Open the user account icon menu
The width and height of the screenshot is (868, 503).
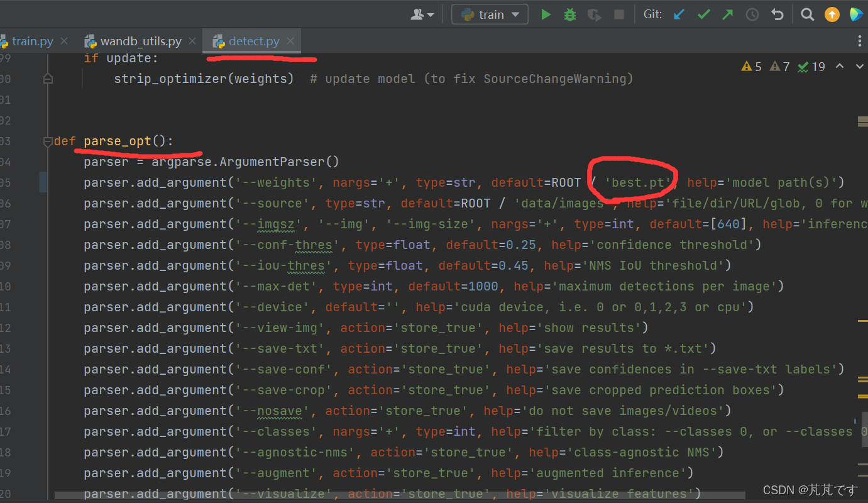[x=422, y=14]
